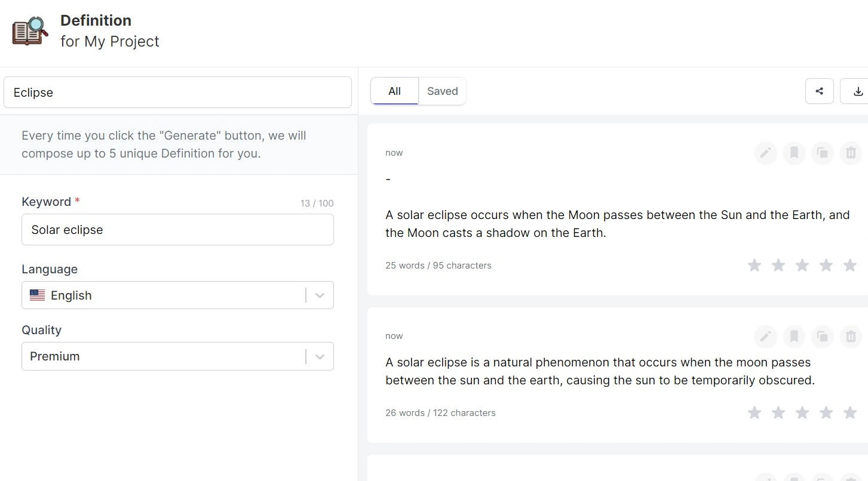Click the Definition book logo icon
Image resolution: width=868 pixels, height=481 pixels.
tap(30, 31)
